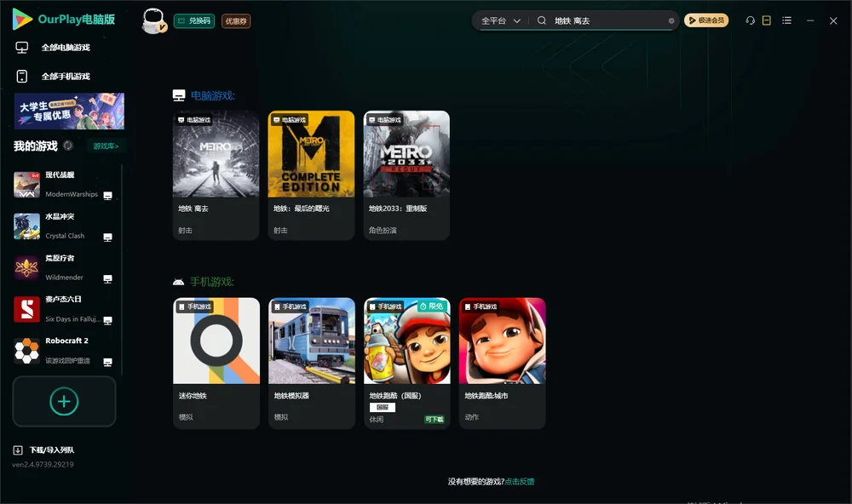Open customer support headset icon
The image size is (852, 504).
click(x=751, y=20)
